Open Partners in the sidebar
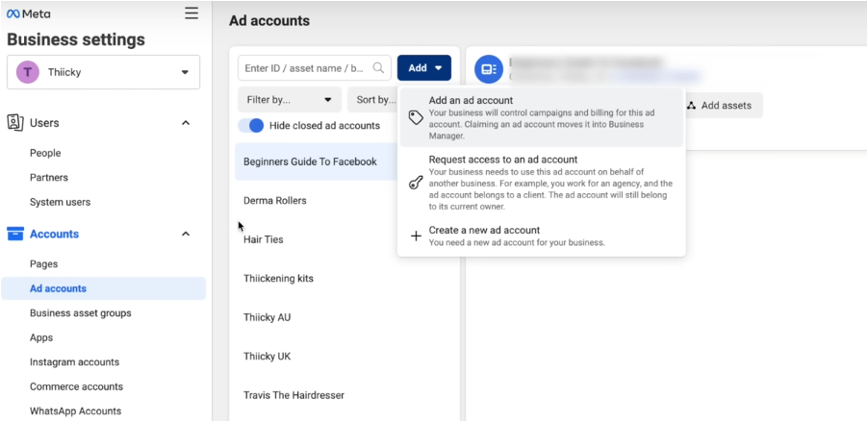This screenshot has height=422, width=868. coord(49,178)
